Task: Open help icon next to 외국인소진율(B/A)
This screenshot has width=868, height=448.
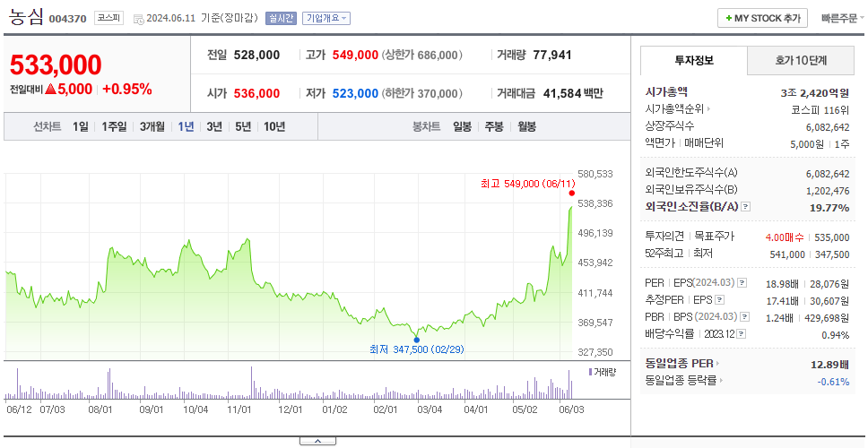Action: click(x=746, y=207)
